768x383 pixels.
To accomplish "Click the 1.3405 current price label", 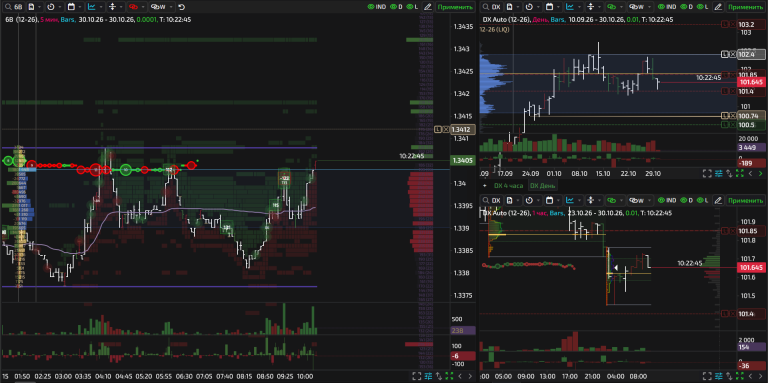I will coord(462,161).
